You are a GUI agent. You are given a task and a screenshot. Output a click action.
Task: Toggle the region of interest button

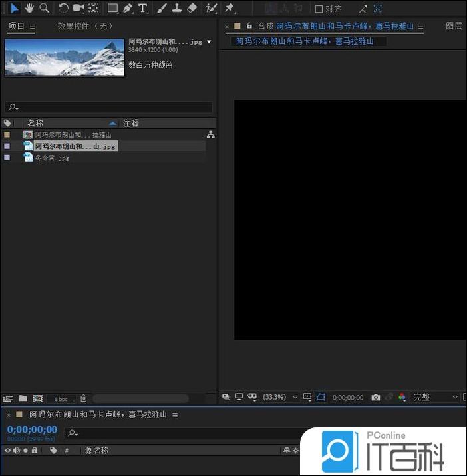[321, 397]
